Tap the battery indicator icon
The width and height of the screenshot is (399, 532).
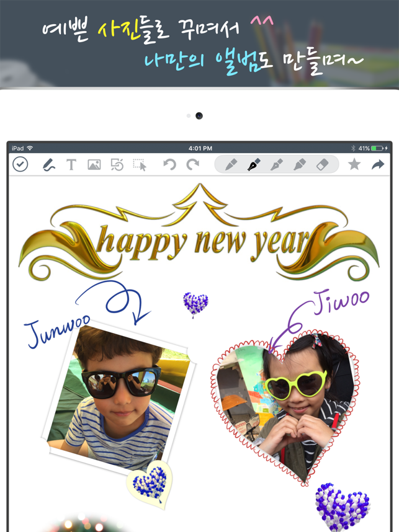(377, 148)
